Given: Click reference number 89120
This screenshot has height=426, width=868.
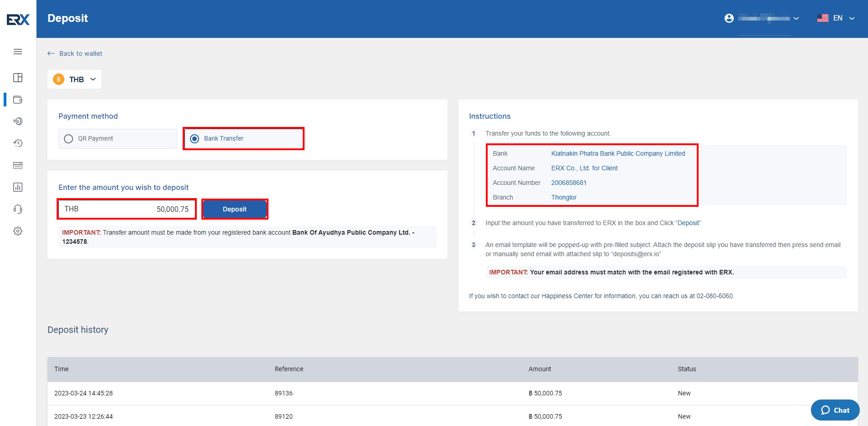Looking at the screenshot, I should (284, 416).
